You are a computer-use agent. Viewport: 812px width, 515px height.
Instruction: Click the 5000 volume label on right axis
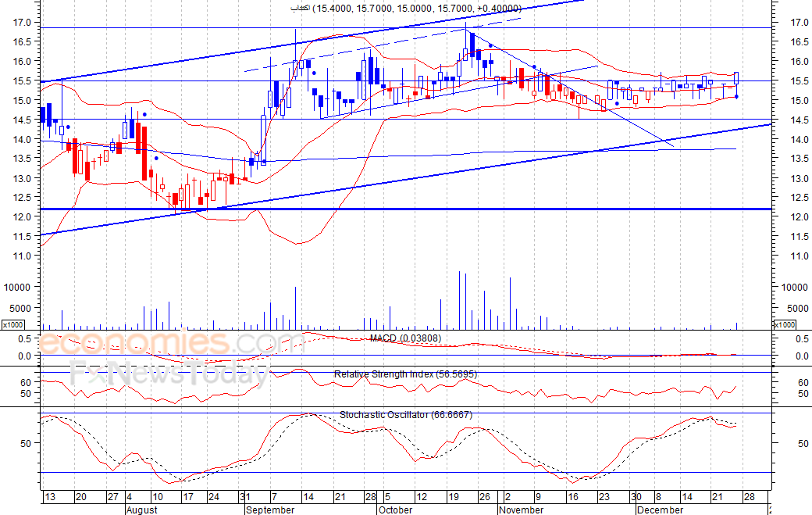pos(797,308)
